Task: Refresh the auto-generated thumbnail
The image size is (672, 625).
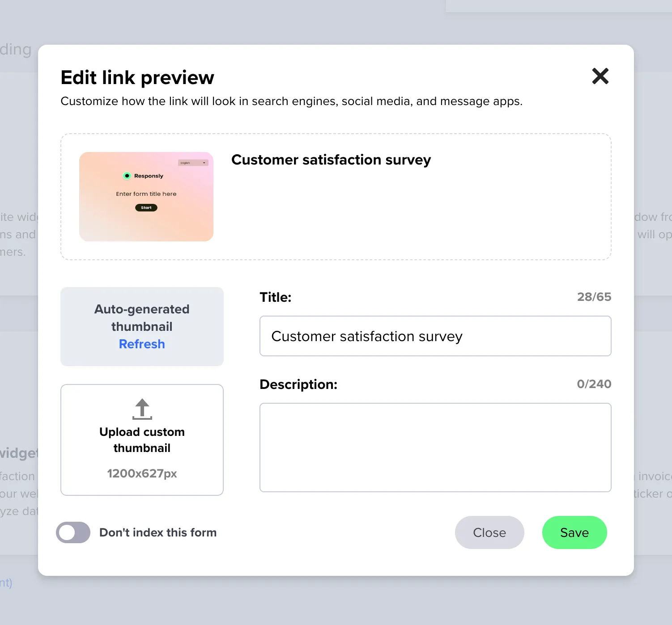Action: coord(142,344)
